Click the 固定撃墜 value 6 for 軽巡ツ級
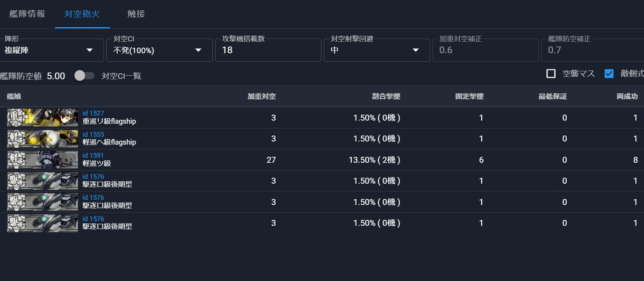Screen dimensions: 644x281 [x=481, y=160]
